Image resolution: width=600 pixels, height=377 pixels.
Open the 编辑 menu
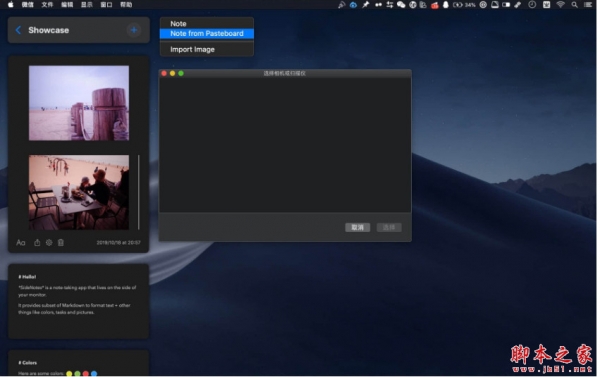(x=67, y=5)
